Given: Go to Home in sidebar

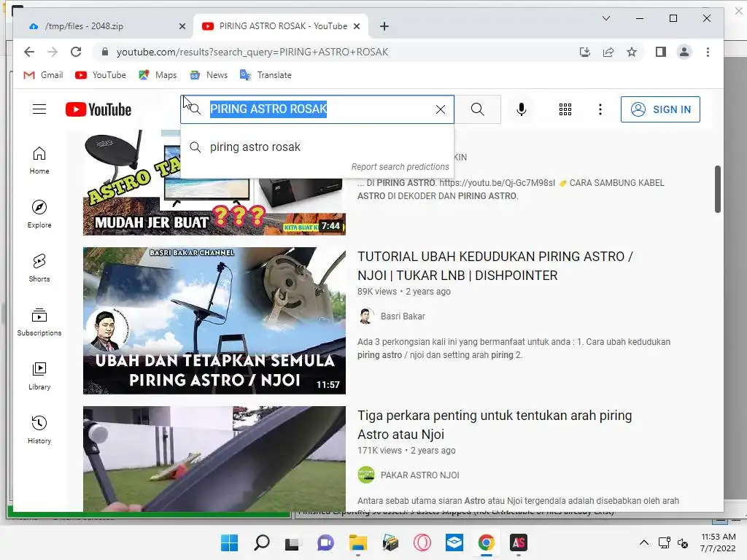Looking at the screenshot, I should (x=39, y=160).
